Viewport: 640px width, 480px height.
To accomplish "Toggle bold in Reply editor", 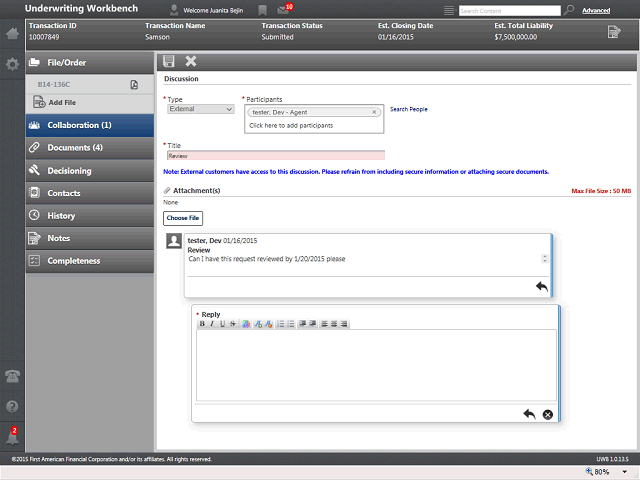I will click(202, 324).
